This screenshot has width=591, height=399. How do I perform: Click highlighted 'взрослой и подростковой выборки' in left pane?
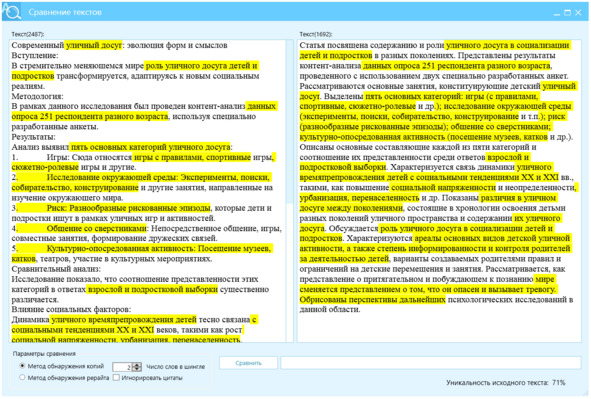[x=153, y=289]
